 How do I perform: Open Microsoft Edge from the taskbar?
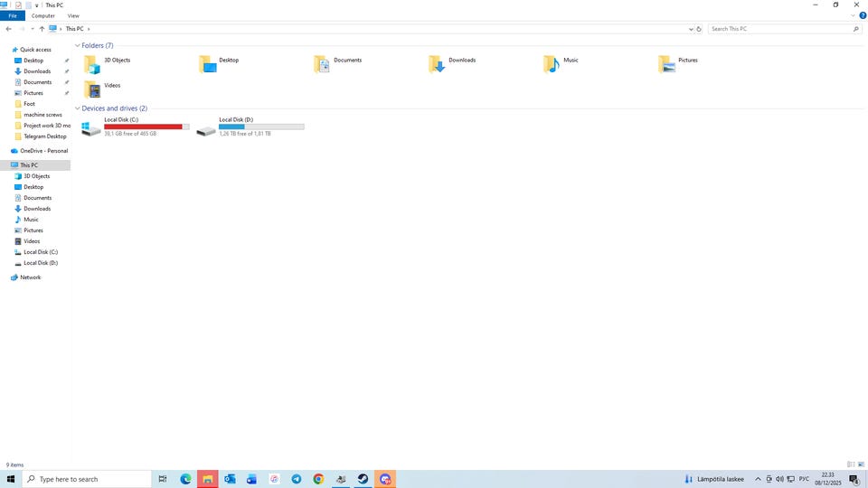coord(185,479)
